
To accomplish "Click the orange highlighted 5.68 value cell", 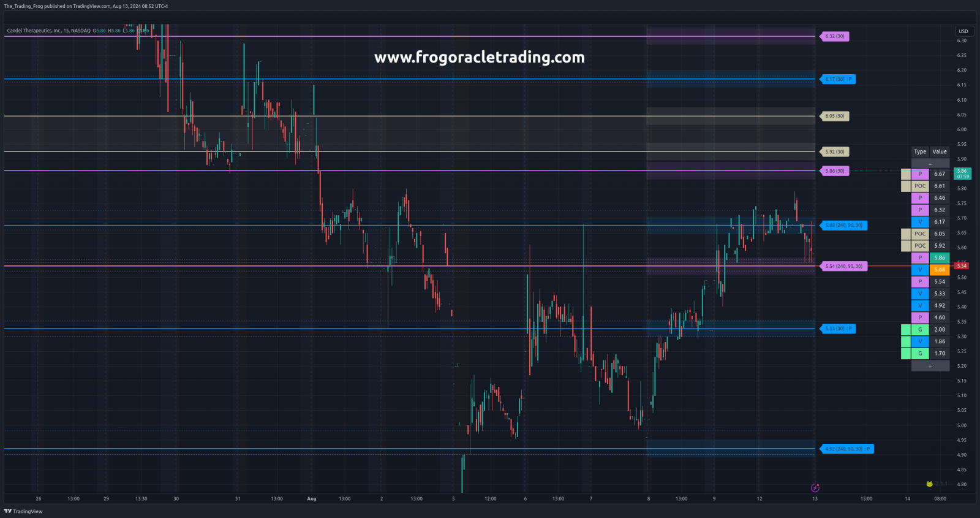I will click(x=940, y=270).
